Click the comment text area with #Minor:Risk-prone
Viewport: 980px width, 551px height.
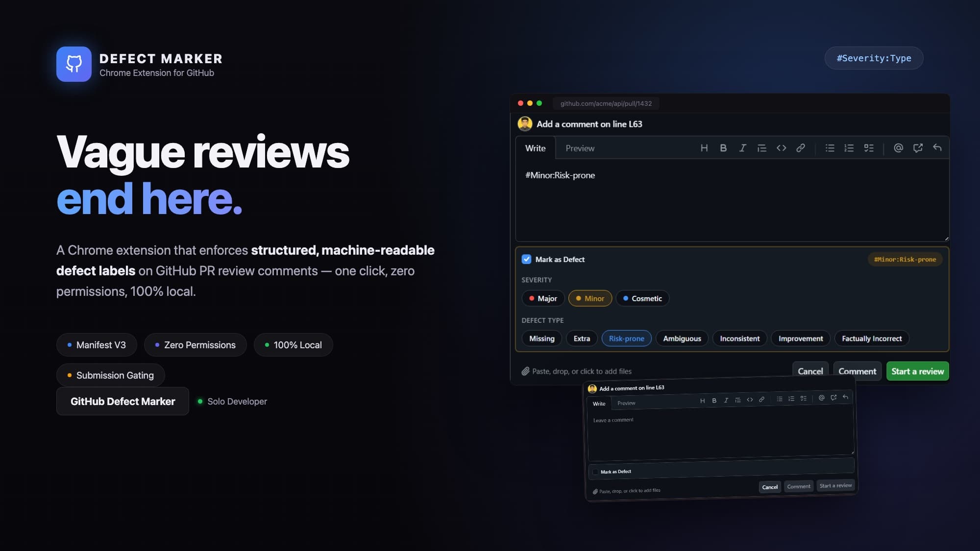pyautogui.click(x=733, y=200)
